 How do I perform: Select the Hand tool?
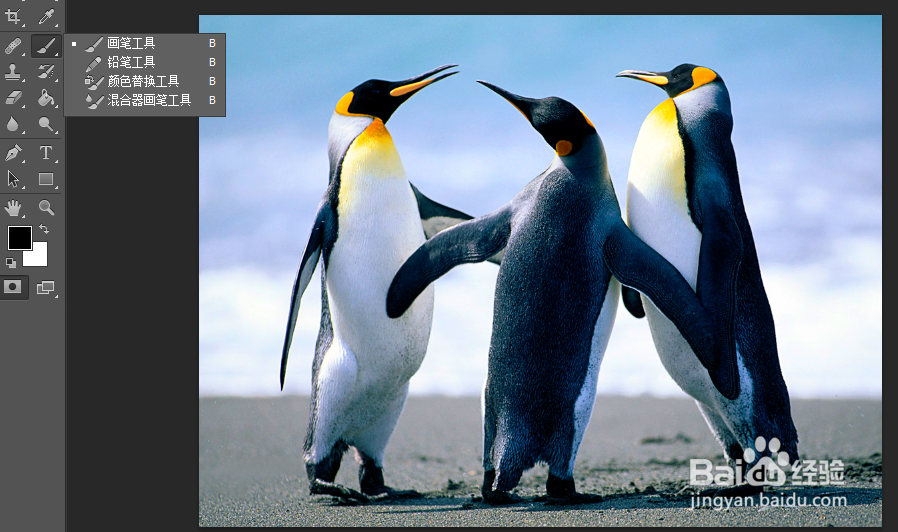(x=13, y=207)
